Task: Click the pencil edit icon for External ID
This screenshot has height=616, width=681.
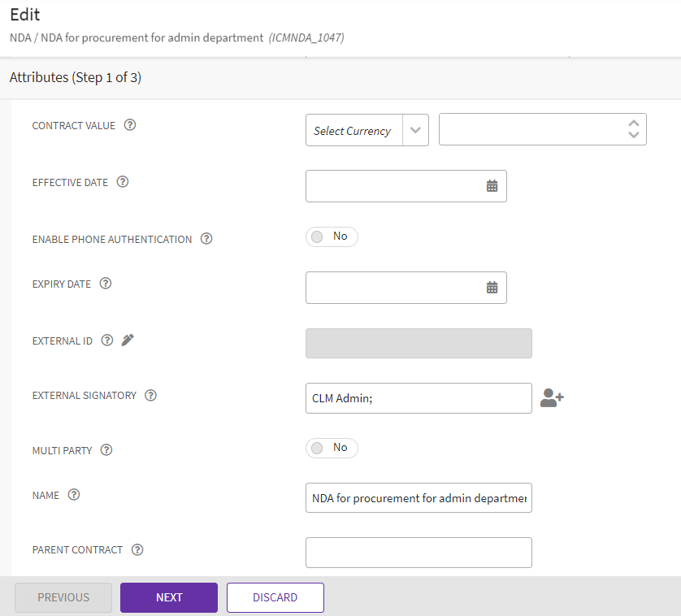Action: pos(128,341)
